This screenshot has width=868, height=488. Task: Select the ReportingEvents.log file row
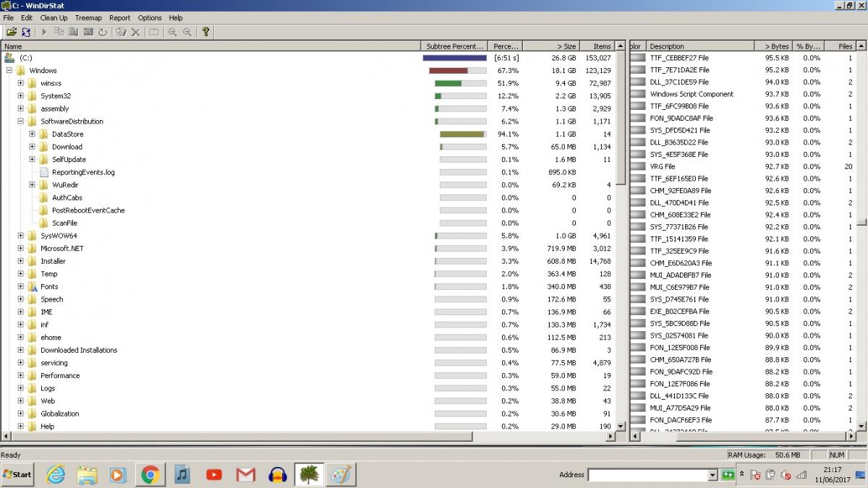point(307,172)
